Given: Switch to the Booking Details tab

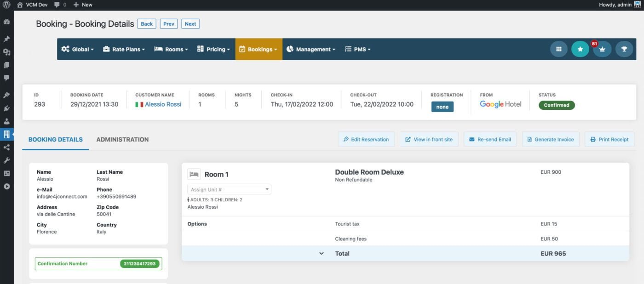Looking at the screenshot, I should click(x=56, y=140).
